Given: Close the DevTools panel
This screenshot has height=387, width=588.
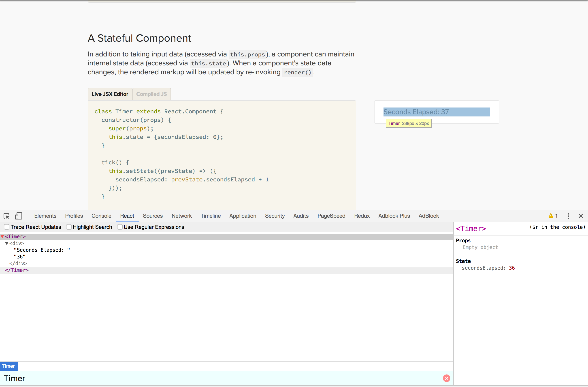Looking at the screenshot, I should coord(581,216).
